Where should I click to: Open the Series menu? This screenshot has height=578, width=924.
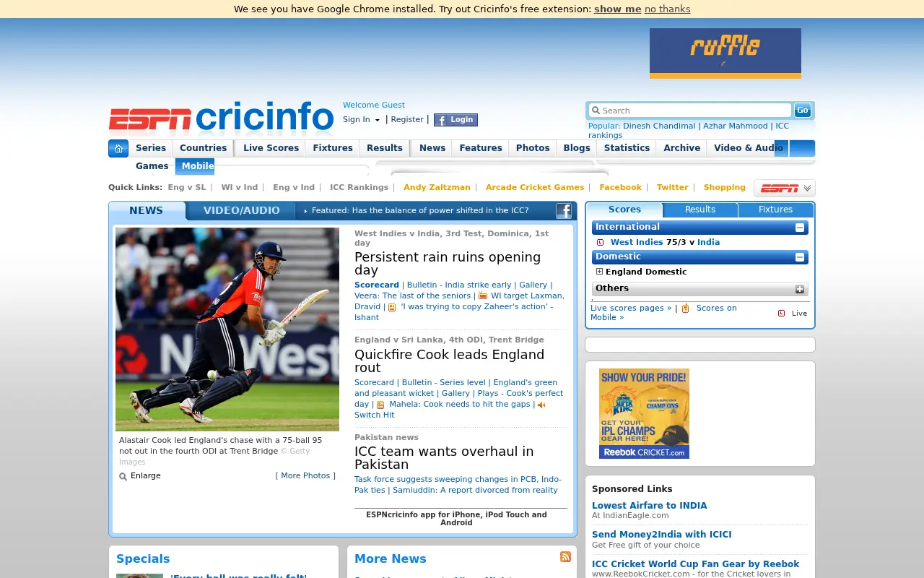coord(151,148)
